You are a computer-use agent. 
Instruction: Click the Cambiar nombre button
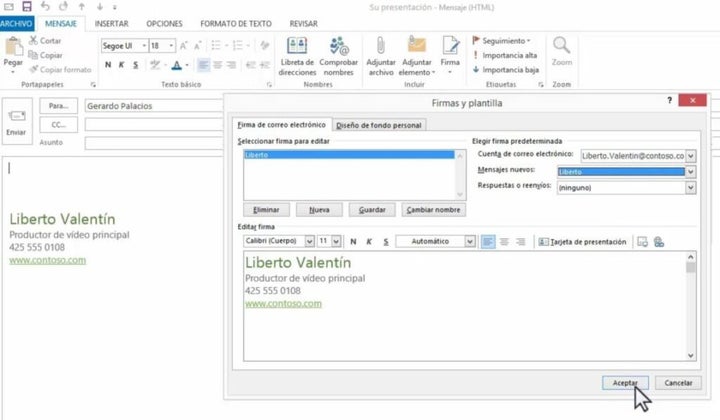(x=433, y=210)
